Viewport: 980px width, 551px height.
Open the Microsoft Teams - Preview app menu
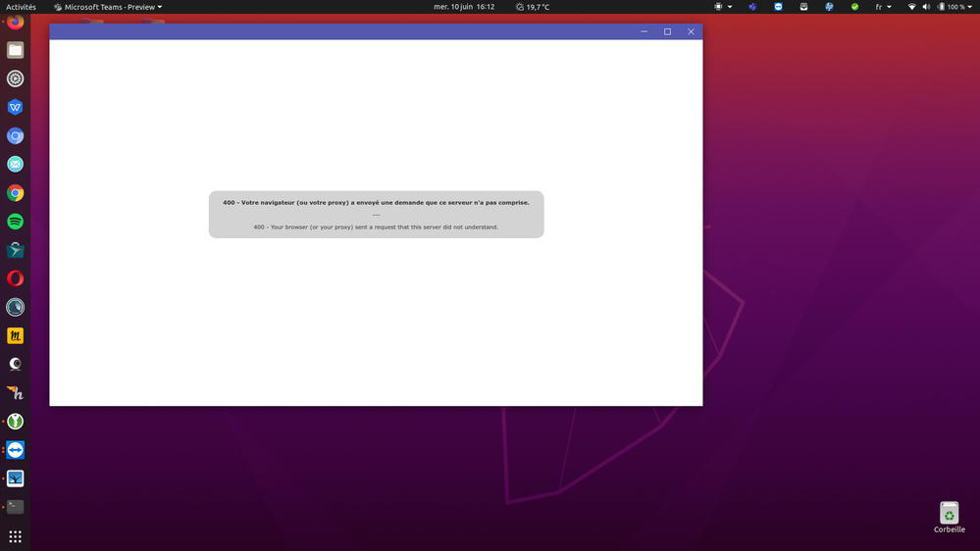tap(108, 7)
